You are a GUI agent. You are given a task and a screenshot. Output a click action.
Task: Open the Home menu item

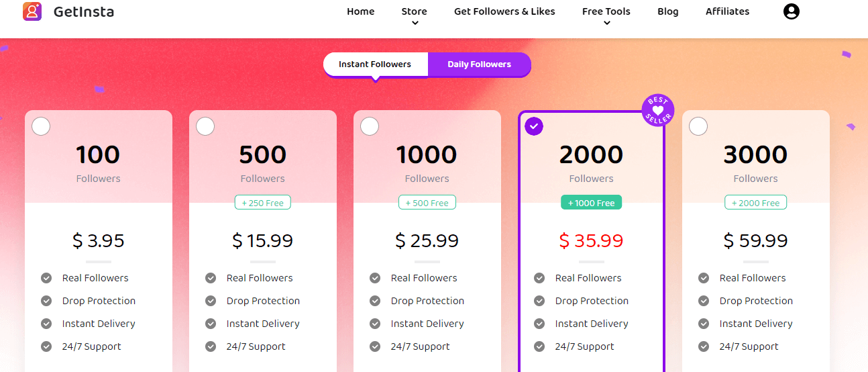(360, 11)
